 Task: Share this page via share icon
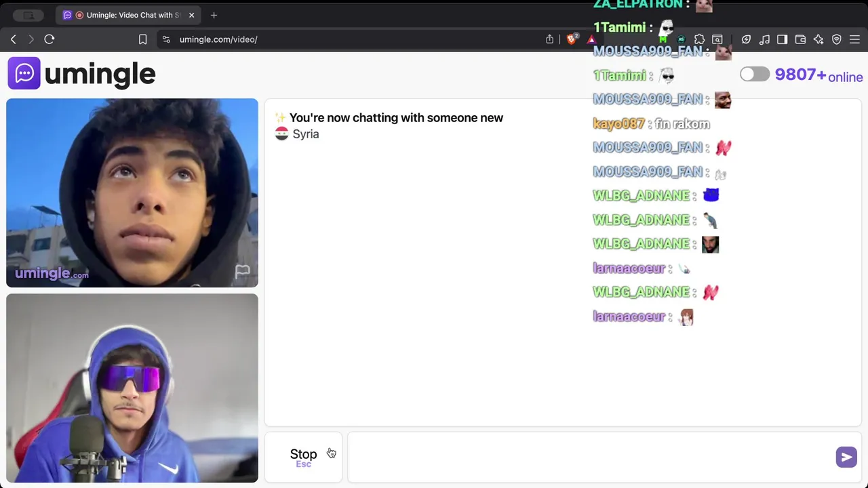click(x=549, y=39)
